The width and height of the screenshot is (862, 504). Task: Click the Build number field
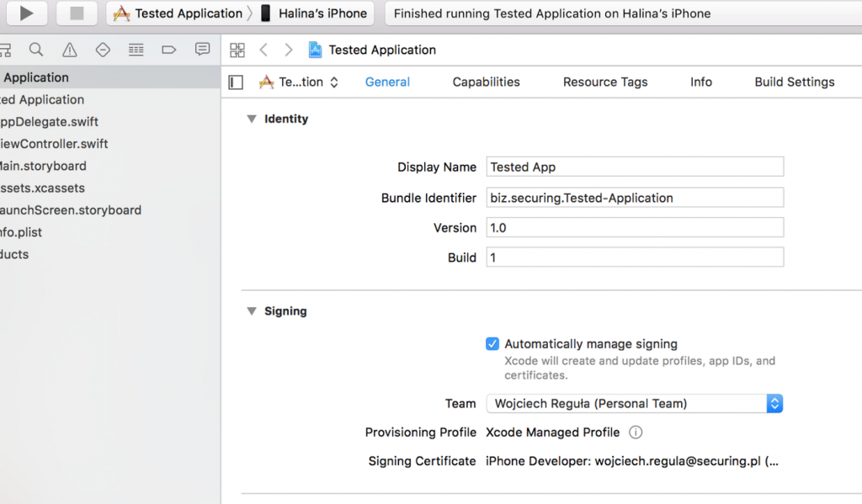tap(635, 257)
